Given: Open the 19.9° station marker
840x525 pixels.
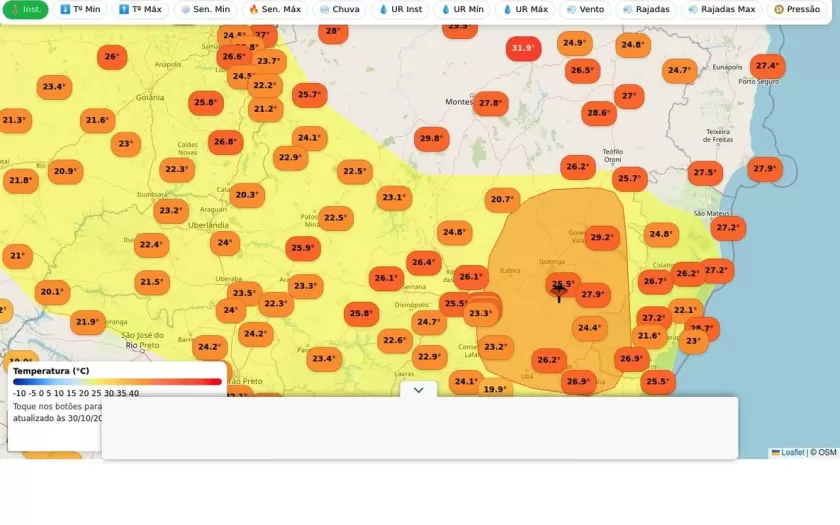Looking at the screenshot, I should point(494,389).
